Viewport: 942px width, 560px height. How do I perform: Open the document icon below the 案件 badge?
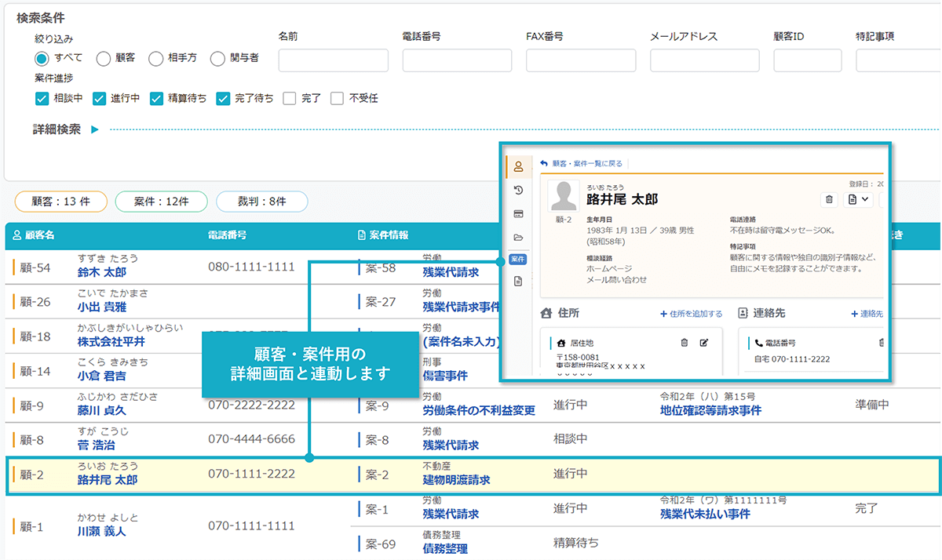click(x=518, y=281)
